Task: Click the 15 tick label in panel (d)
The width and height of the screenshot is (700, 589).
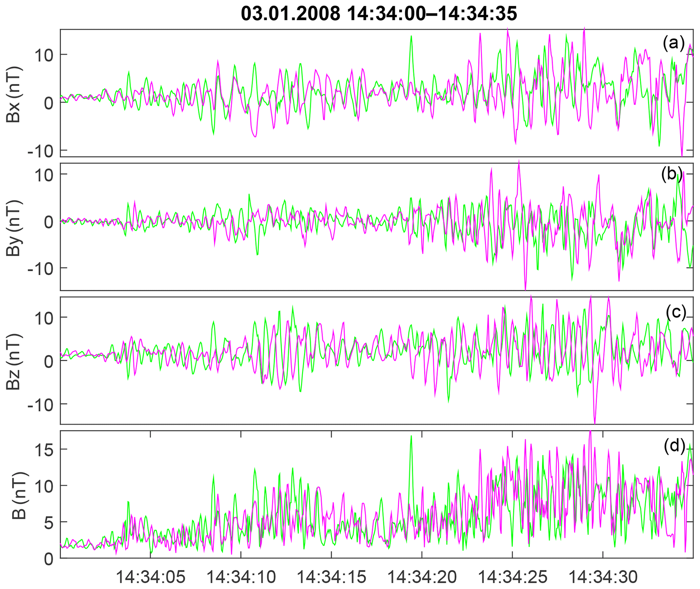Action: click(x=44, y=450)
